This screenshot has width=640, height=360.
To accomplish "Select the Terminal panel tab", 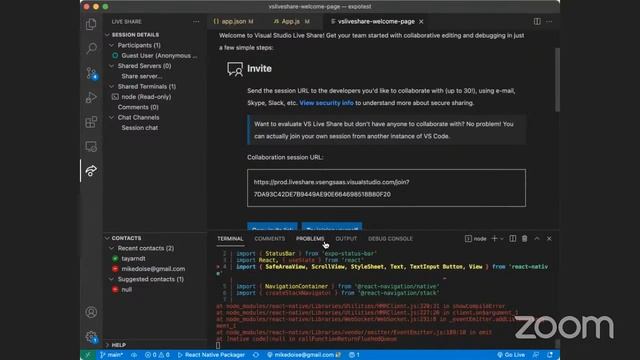I will coord(230,239).
